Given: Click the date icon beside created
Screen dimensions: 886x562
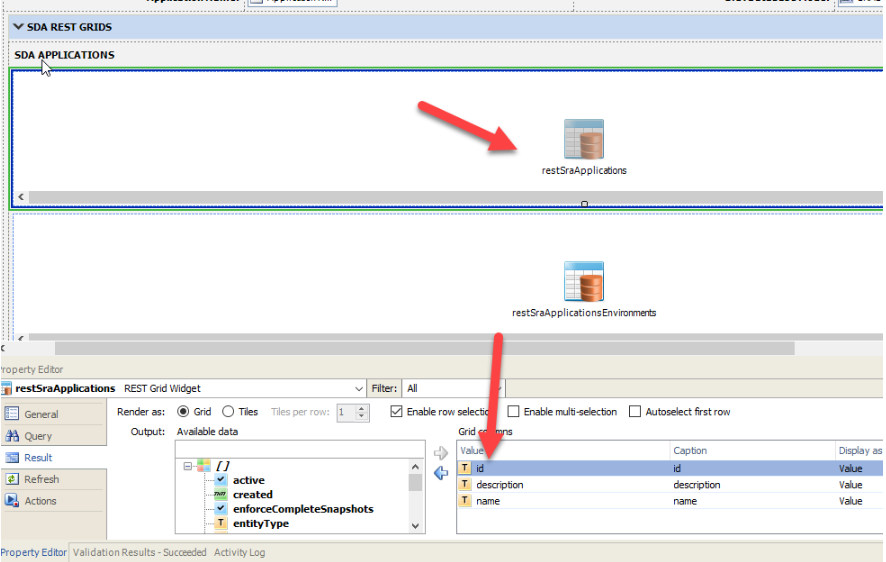Looking at the screenshot, I should tap(220, 494).
